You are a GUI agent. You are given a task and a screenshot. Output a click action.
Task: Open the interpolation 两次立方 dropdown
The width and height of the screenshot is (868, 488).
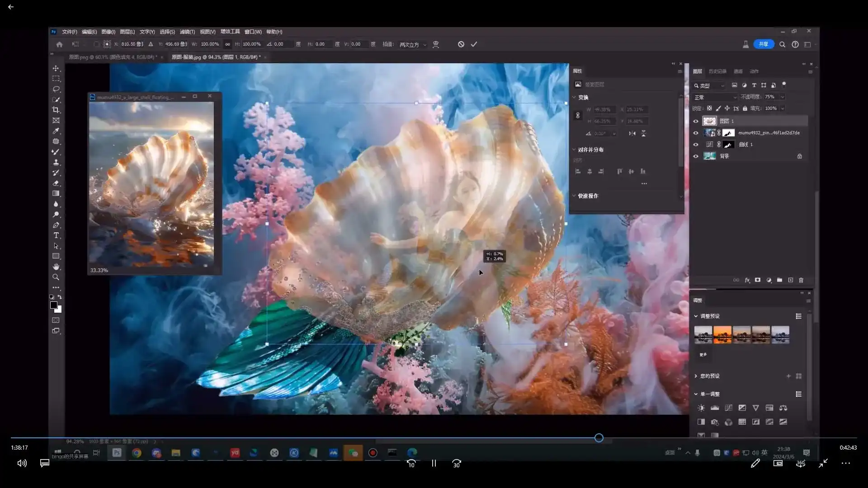tap(413, 45)
